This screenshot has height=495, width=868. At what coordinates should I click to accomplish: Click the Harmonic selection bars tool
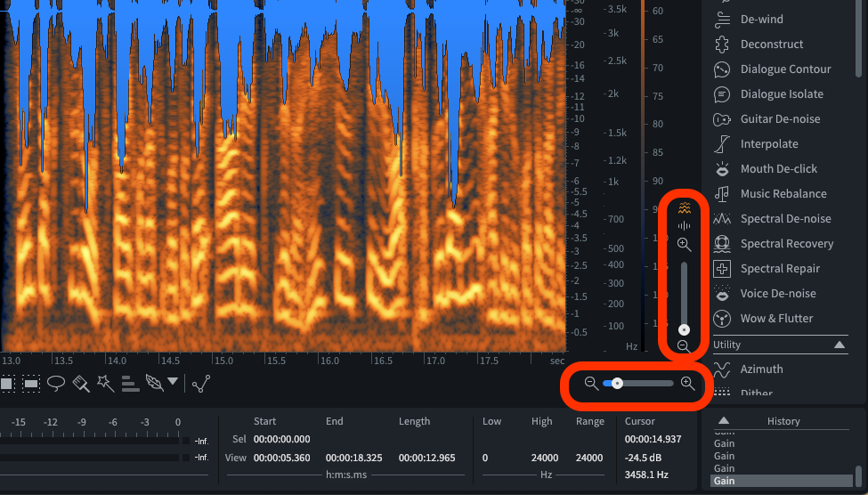pos(130,384)
